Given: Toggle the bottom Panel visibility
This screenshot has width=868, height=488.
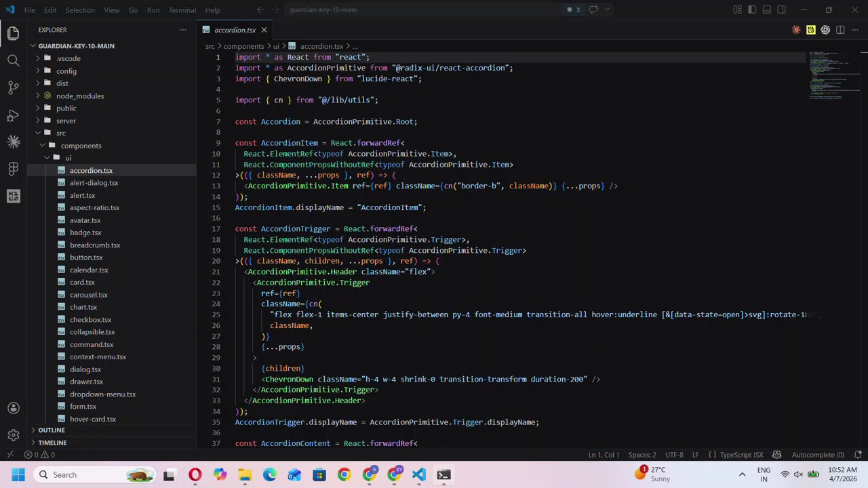Looking at the screenshot, I should click(767, 9).
